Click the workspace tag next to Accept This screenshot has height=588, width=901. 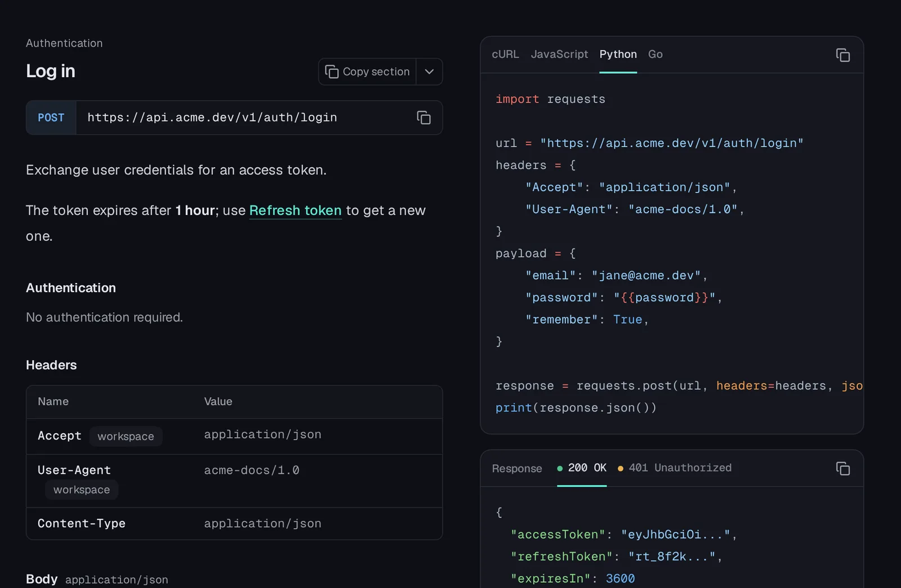tap(126, 437)
